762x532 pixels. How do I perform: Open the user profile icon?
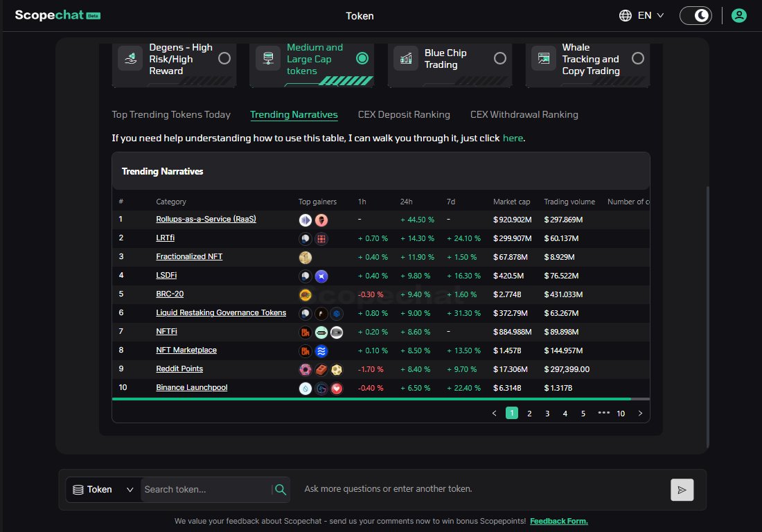(x=738, y=15)
